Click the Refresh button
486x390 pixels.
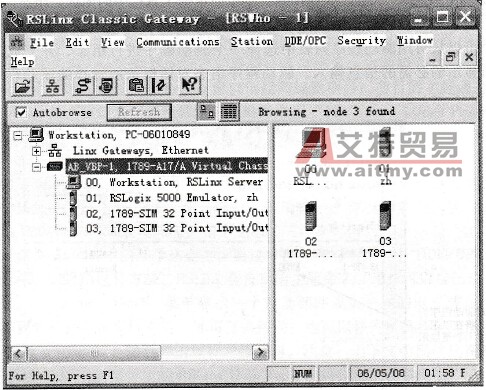click(x=139, y=112)
